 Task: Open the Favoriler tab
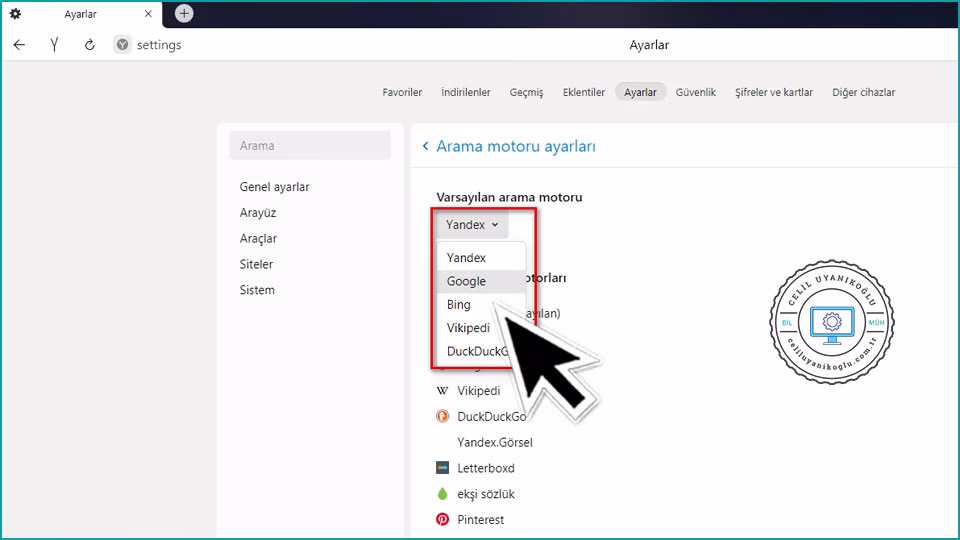point(402,92)
